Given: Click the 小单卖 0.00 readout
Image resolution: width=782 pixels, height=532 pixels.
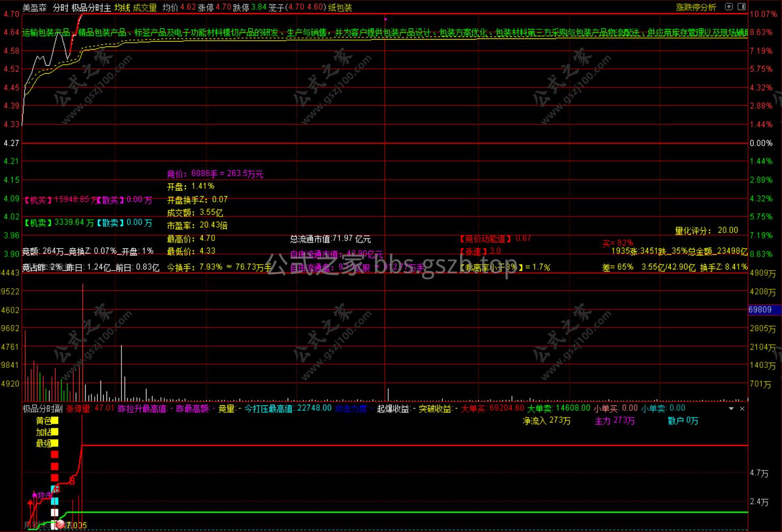Looking at the screenshot, I should 663,408.
